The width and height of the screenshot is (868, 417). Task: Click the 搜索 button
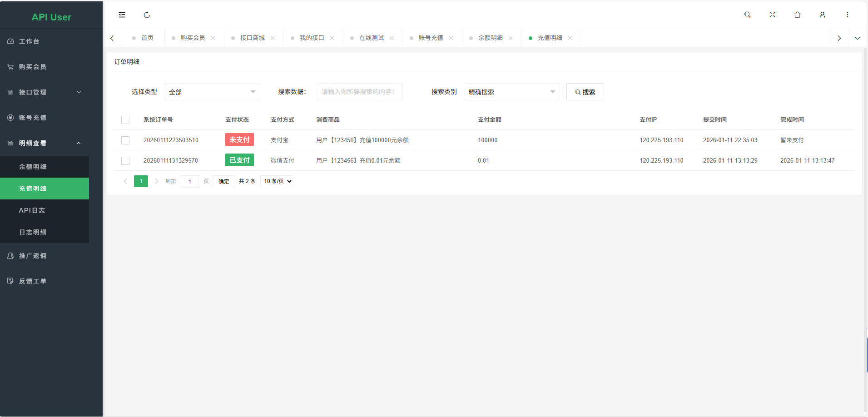(585, 91)
